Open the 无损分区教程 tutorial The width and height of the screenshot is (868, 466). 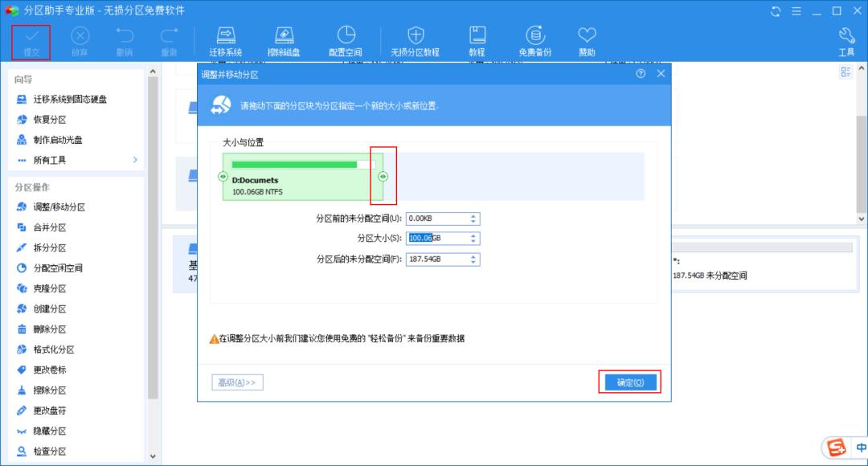coord(416,39)
